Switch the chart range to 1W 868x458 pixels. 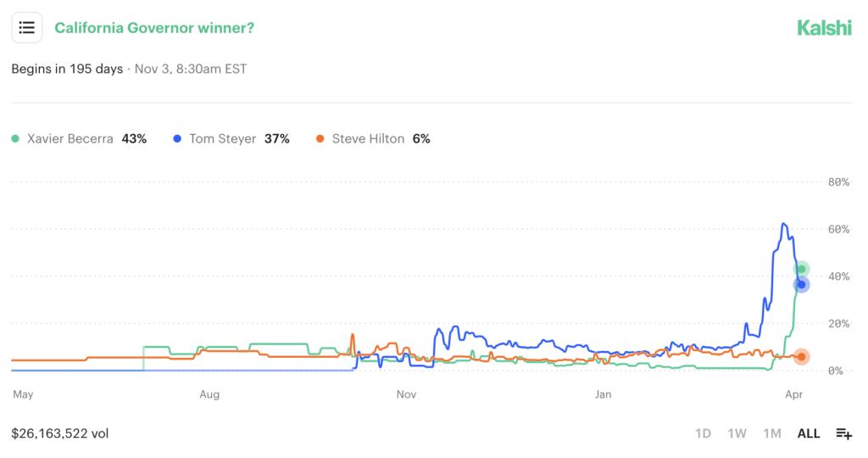[737, 433]
